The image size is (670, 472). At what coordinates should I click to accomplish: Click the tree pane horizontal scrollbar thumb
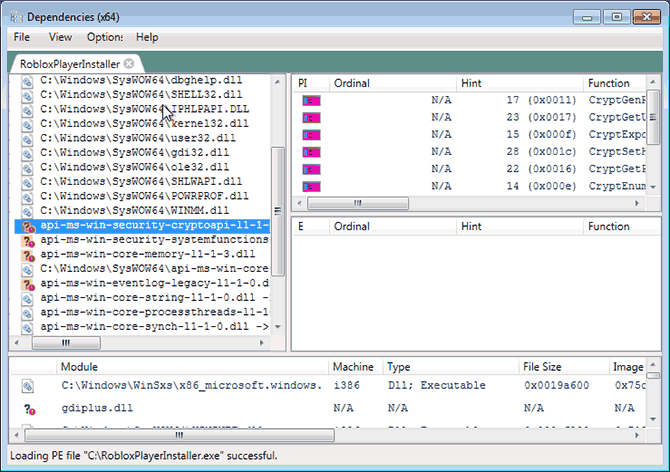(66, 343)
